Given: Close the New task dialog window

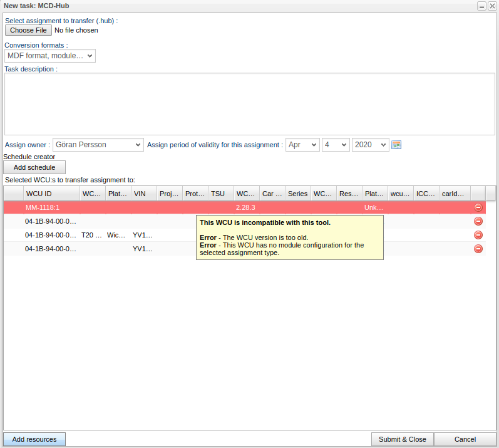Looking at the screenshot, I should click(x=492, y=6).
